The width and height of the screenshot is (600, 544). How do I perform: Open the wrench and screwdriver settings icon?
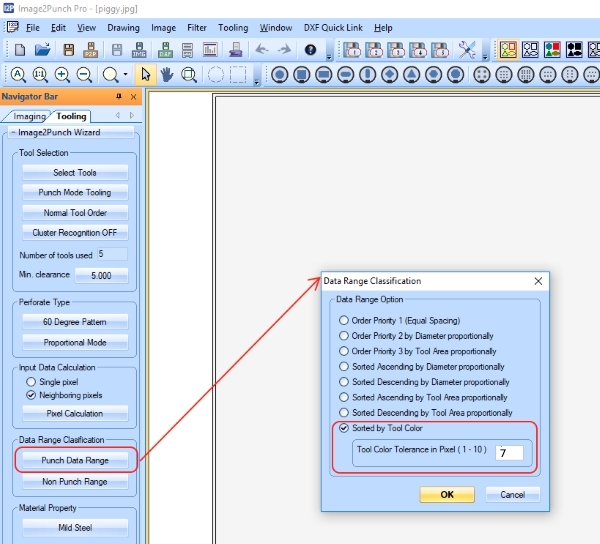tap(467, 50)
